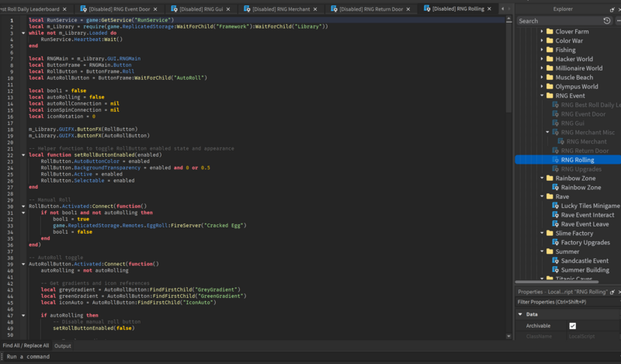Open the Output tab at bottom

pyautogui.click(x=62, y=346)
